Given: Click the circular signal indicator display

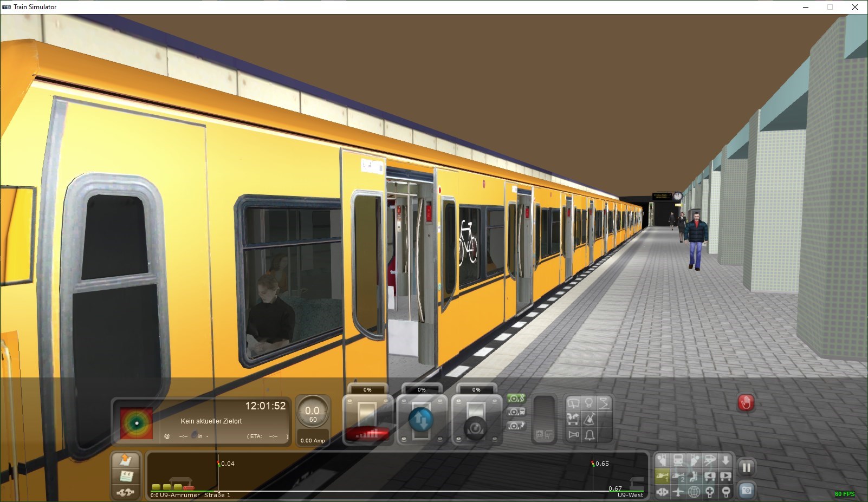Looking at the screenshot, I should (x=136, y=423).
